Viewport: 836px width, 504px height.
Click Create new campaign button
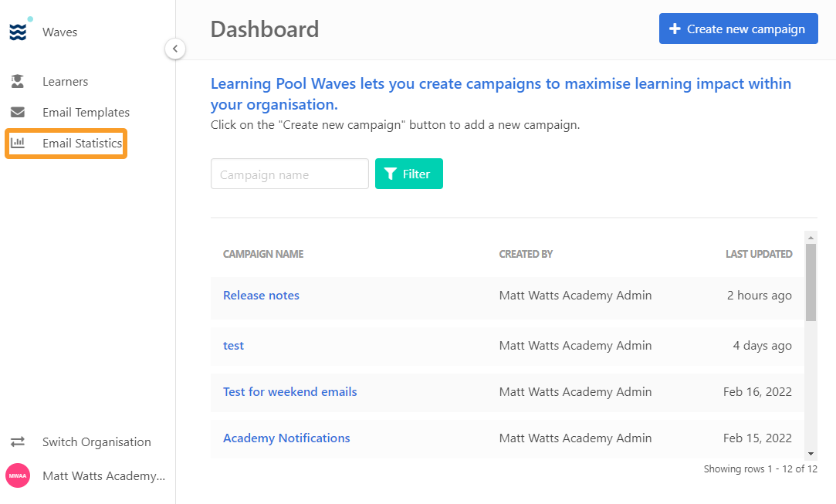click(x=739, y=29)
